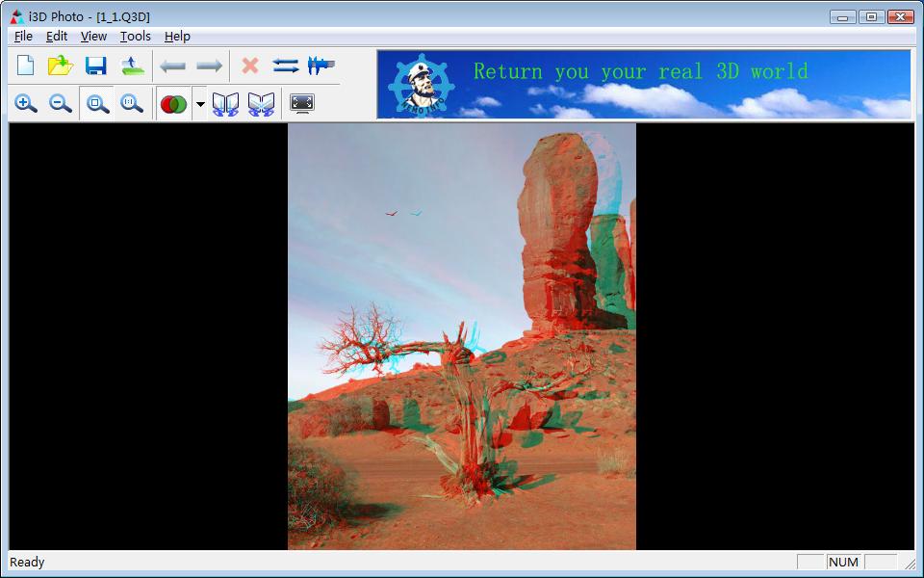Select fit-to-window zoom magnifier

(x=97, y=104)
